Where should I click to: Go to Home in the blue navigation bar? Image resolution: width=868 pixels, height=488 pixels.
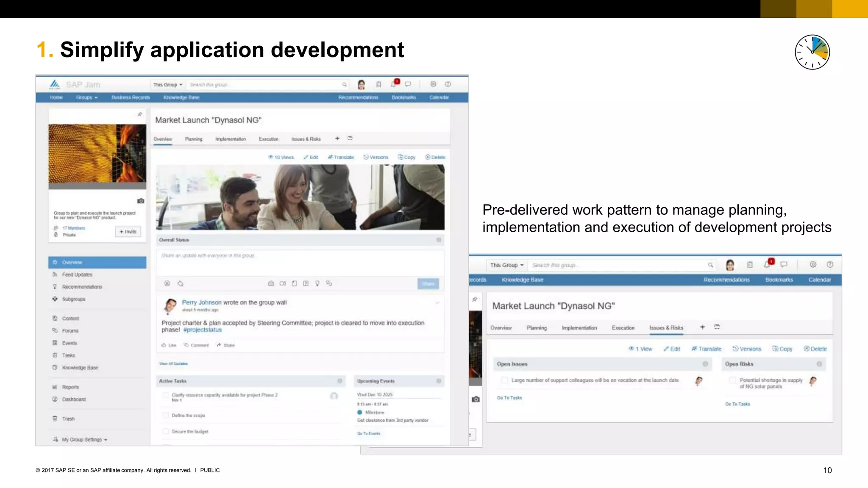(x=56, y=97)
